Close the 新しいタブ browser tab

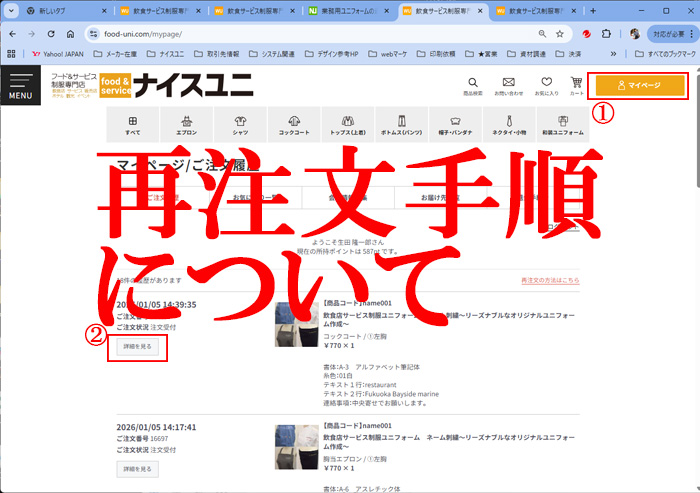tap(104, 11)
